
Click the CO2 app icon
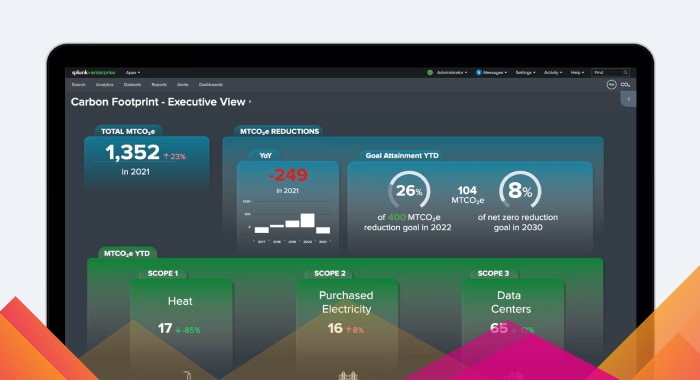(625, 84)
